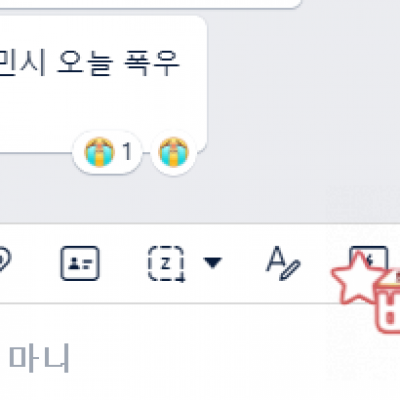The height and width of the screenshot is (400, 400).
Task: Click the cut-off speech icon in the toolbar
Action: (5, 259)
